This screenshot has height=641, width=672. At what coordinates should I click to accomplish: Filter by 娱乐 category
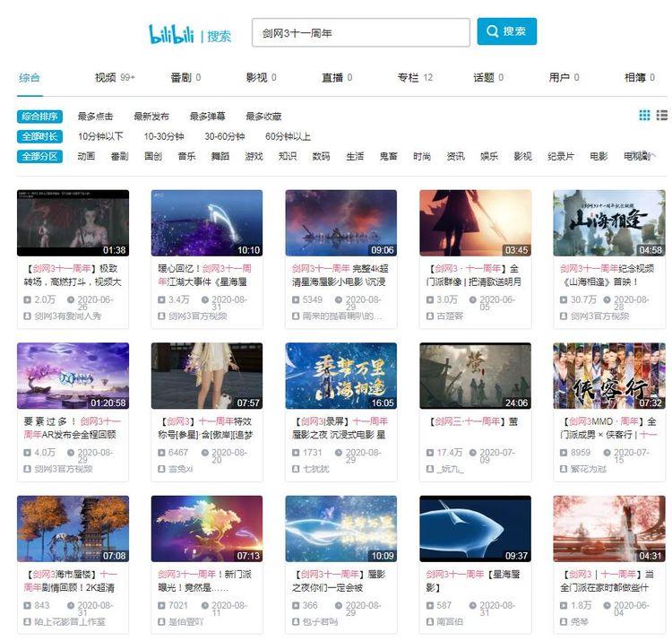tap(489, 157)
